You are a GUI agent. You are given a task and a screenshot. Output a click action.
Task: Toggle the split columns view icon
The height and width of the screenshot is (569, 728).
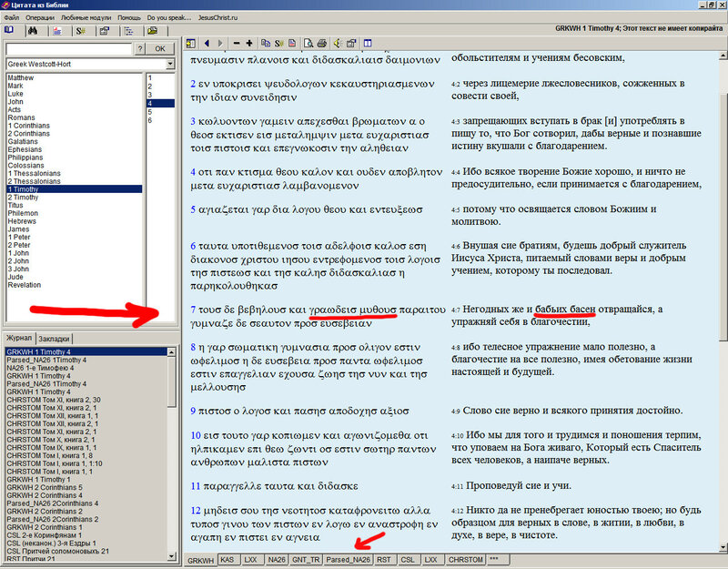(x=367, y=43)
